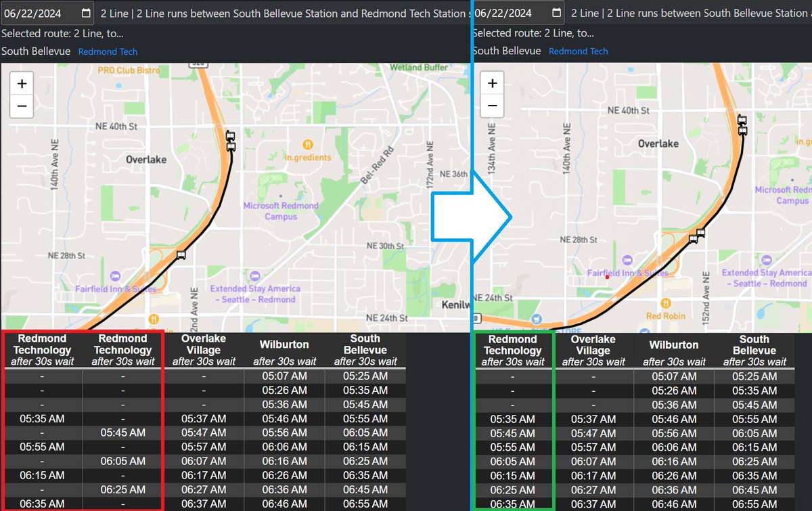Open the 2 Line route dropdown in right panel

point(690,13)
